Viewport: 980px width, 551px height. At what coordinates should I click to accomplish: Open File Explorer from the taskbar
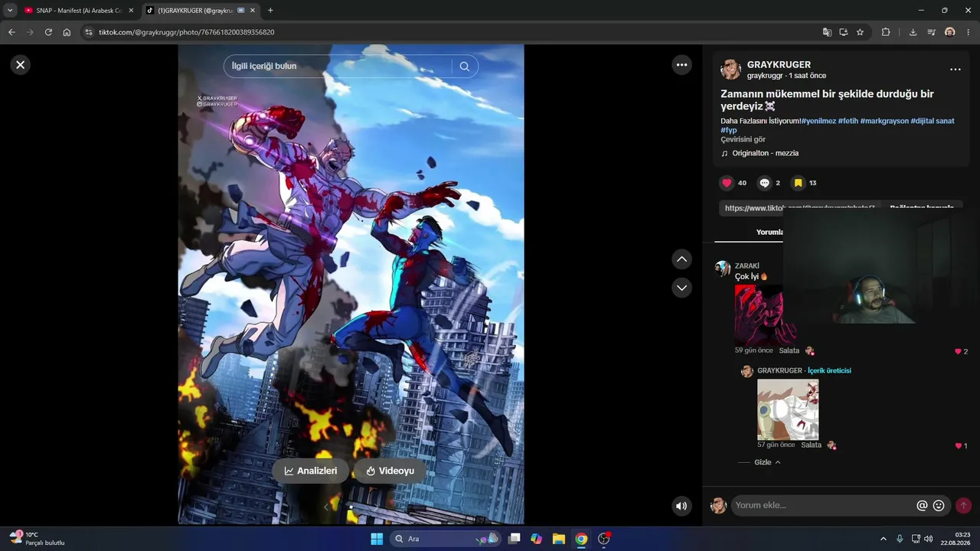(559, 539)
